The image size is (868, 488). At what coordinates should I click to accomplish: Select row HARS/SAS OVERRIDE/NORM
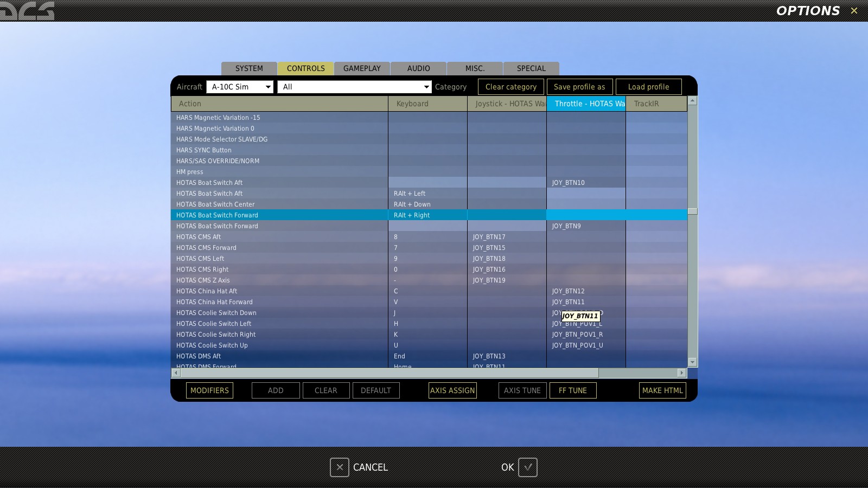429,161
